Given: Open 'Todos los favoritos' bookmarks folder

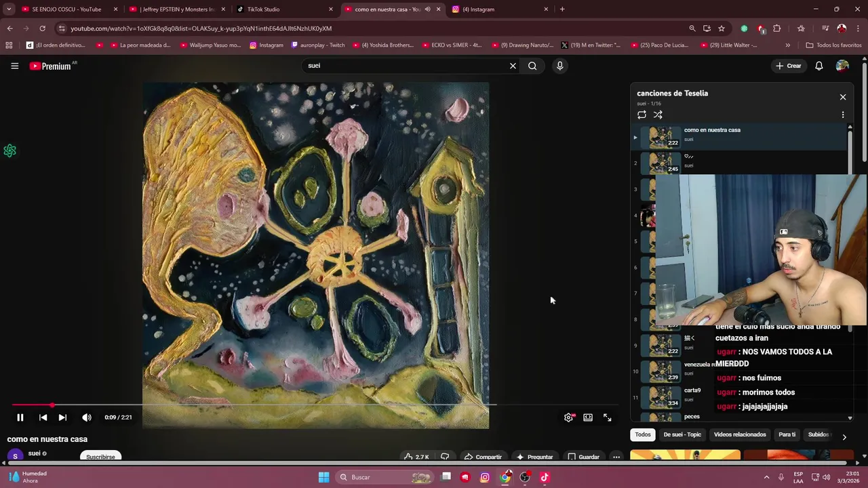Looking at the screenshot, I should 833,45.
